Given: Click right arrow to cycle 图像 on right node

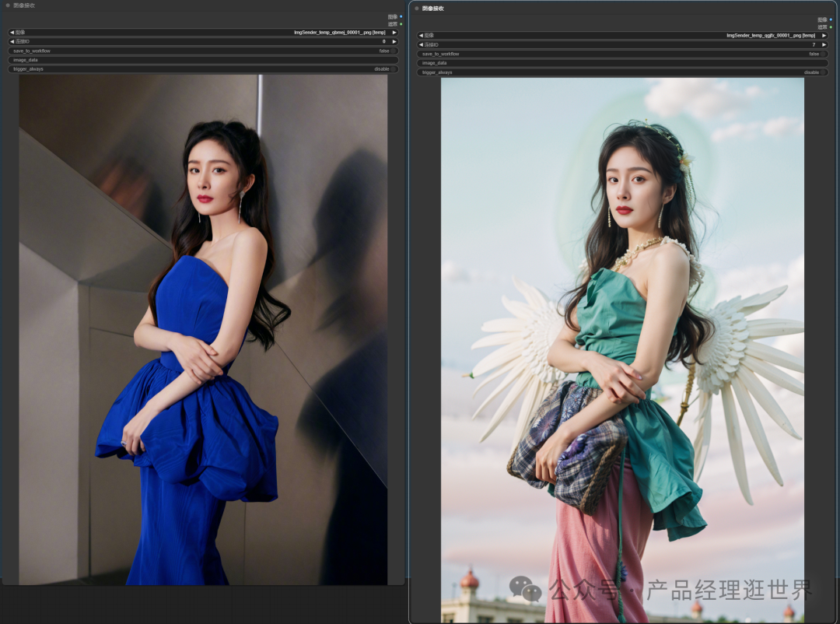Looking at the screenshot, I should pyautogui.click(x=824, y=35).
